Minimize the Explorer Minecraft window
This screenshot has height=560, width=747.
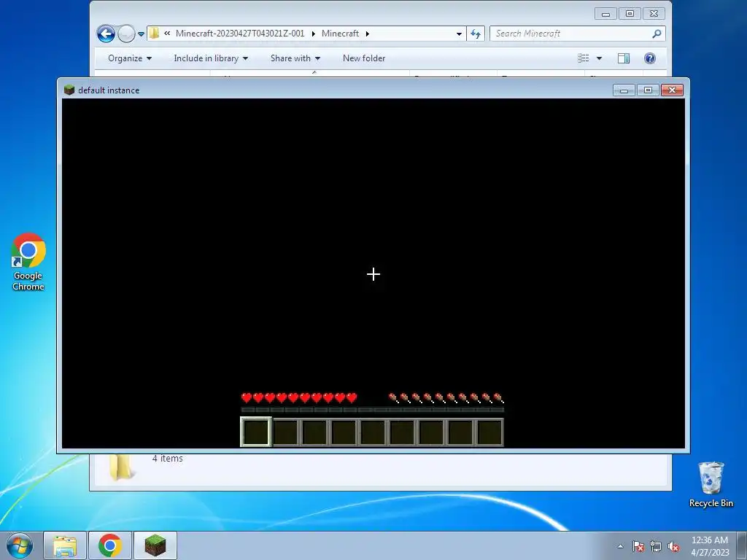pos(605,14)
